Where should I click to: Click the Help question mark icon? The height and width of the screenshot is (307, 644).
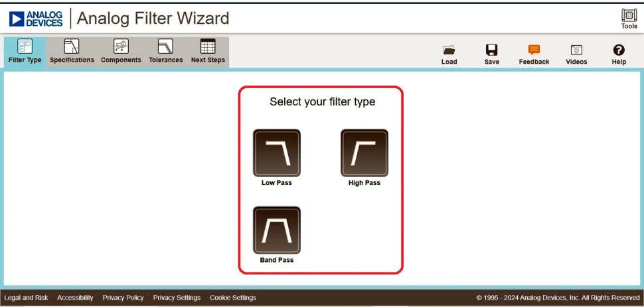tap(619, 50)
